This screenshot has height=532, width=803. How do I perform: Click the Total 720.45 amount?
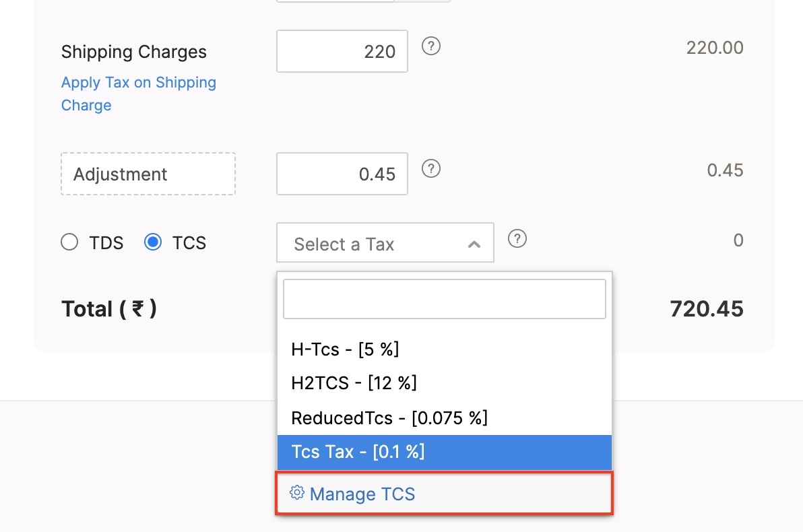(706, 308)
